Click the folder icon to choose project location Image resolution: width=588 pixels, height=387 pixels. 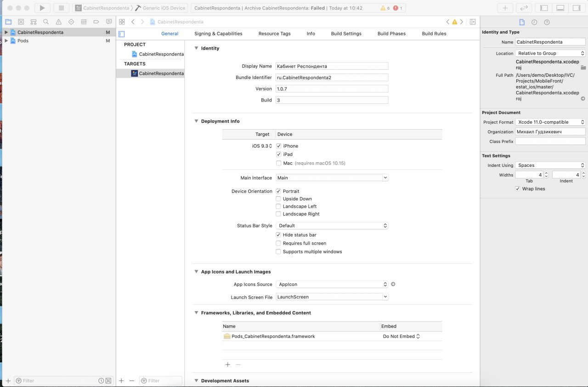pos(583,68)
